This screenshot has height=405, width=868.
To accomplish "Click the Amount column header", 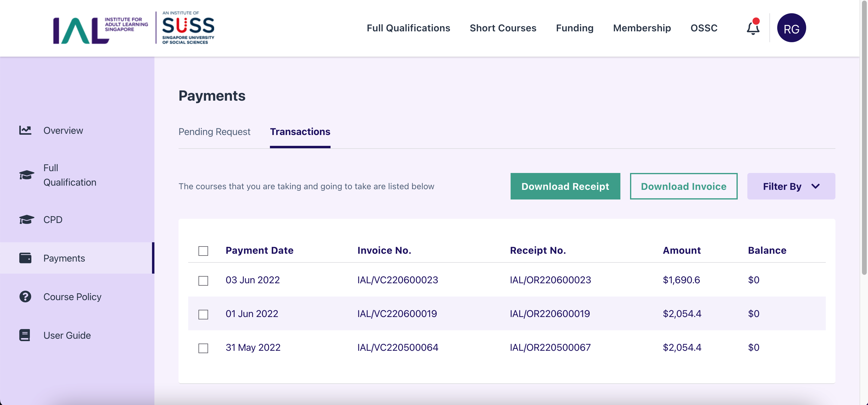I will [682, 250].
